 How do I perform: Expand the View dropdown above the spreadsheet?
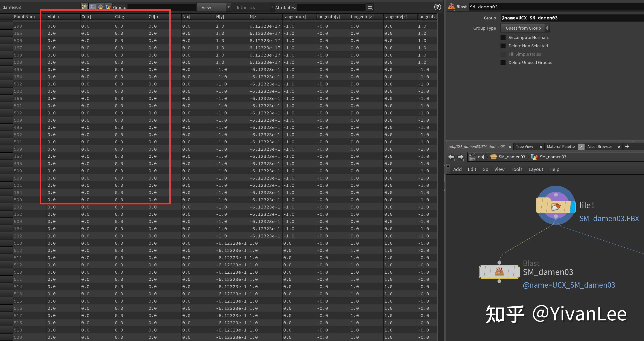tap(228, 7)
